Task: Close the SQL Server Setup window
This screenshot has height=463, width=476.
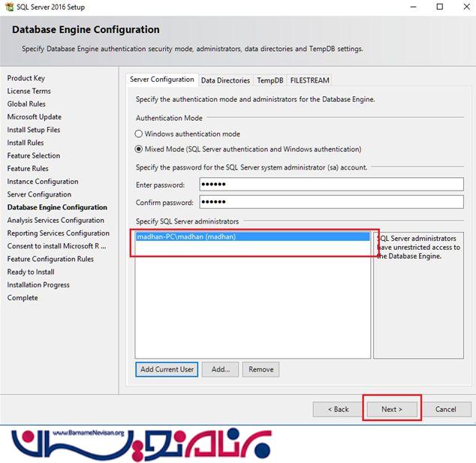Action: 466,7
